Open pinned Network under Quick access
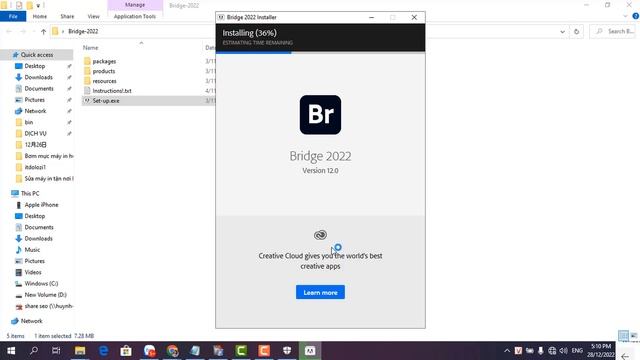Image resolution: width=640 pixels, height=360 pixels. 35,111
